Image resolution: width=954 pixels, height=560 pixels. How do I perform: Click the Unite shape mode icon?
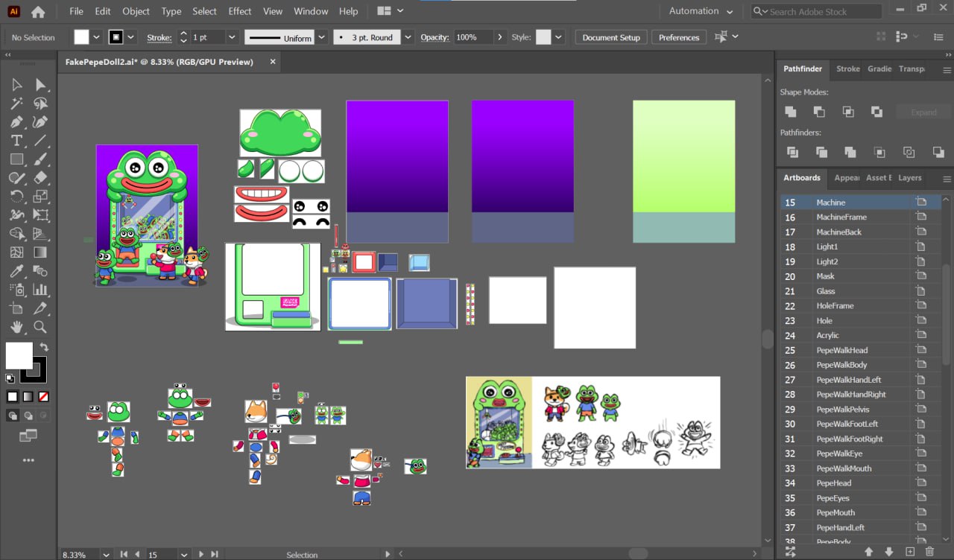pos(791,112)
